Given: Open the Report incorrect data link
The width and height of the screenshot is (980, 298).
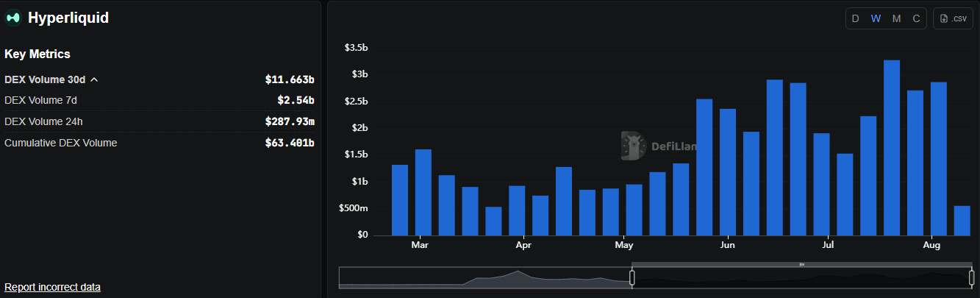Looking at the screenshot, I should [x=52, y=287].
